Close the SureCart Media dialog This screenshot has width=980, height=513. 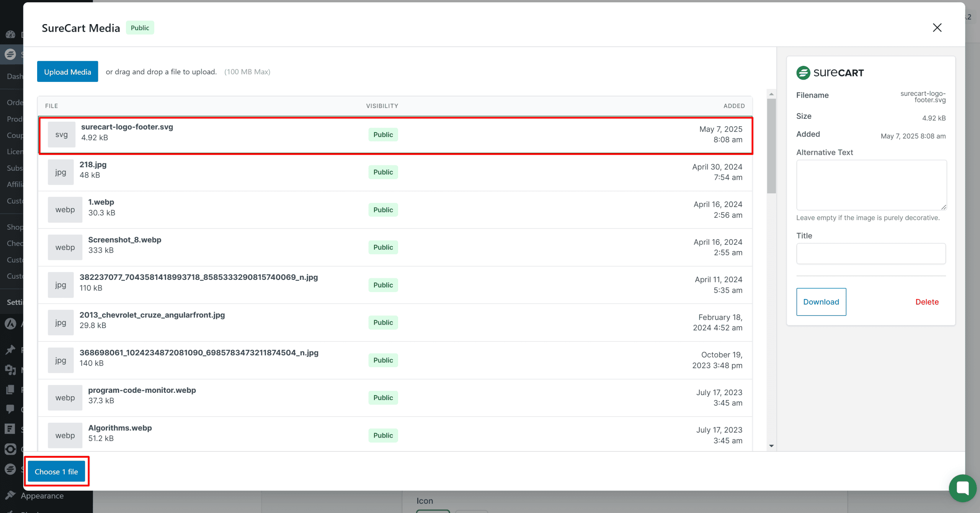937,28
